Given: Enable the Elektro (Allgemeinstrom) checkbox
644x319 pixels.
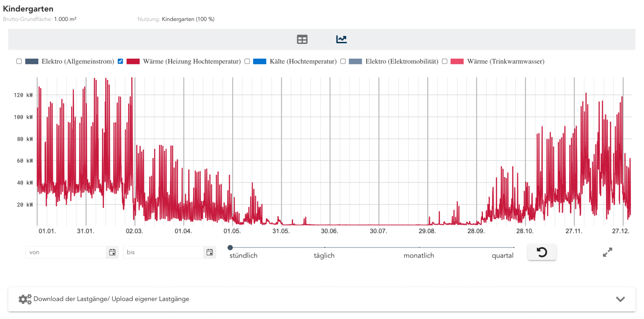Looking at the screenshot, I should coord(19,61).
